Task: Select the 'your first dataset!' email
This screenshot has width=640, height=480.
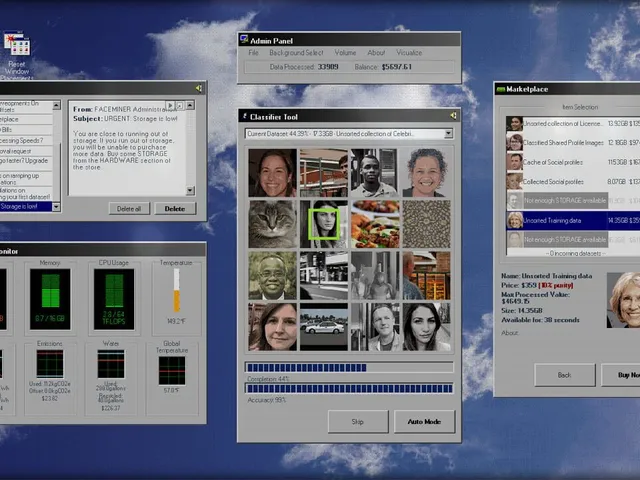Action: tap(26, 193)
